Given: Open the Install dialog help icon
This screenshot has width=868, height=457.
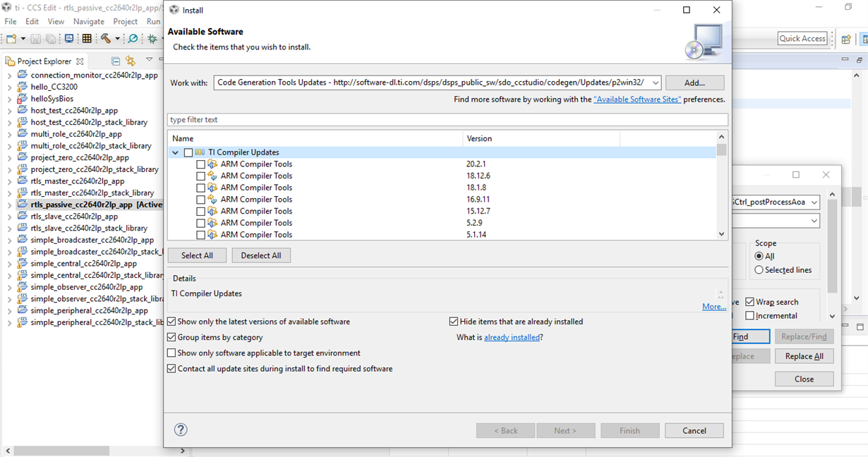Looking at the screenshot, I should [x=181, y=429].
